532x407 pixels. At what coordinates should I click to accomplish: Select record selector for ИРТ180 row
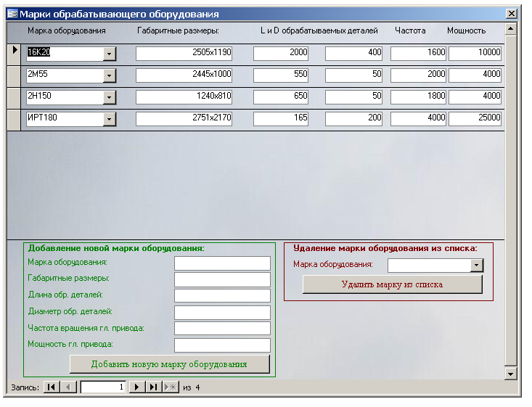[14, 120]
